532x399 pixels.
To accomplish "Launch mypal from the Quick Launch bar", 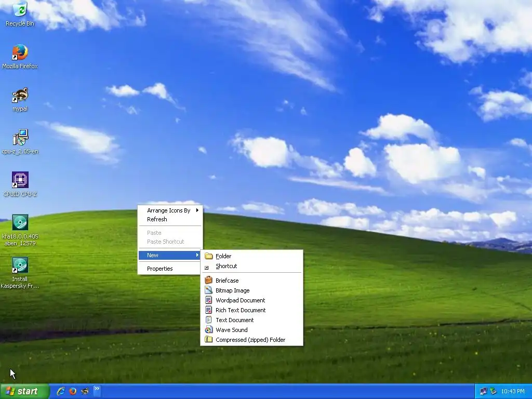I will (x=85, y=391).
